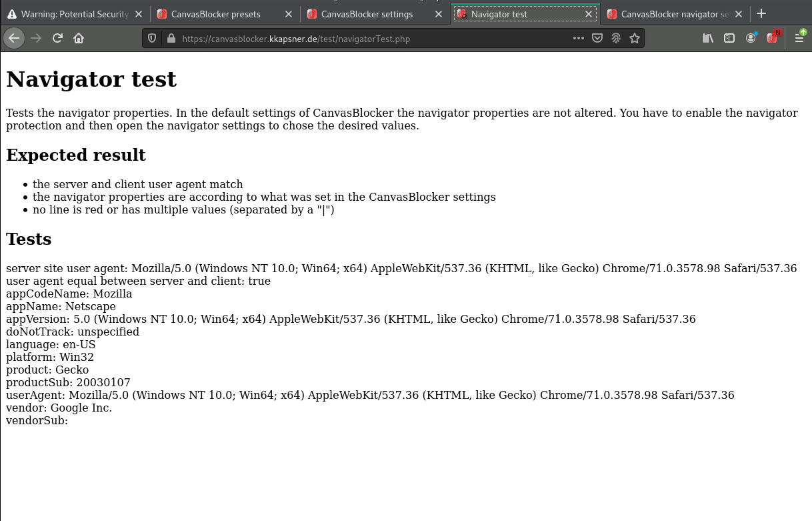
Task: Reload the Navigator test page
Action: coord(57,38)
